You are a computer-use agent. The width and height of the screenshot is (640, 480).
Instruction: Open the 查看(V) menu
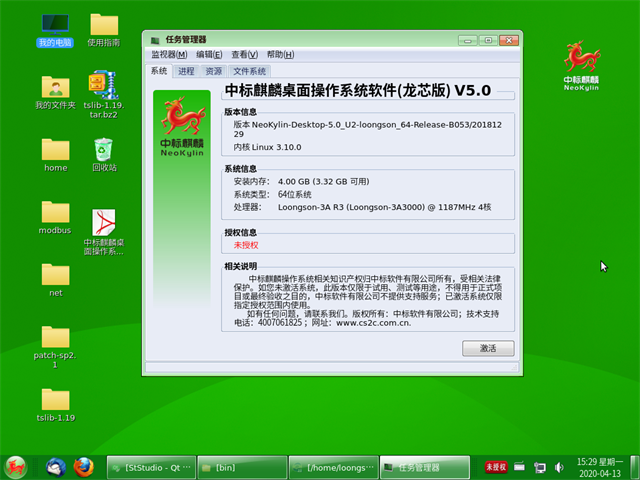click(245, 55)
